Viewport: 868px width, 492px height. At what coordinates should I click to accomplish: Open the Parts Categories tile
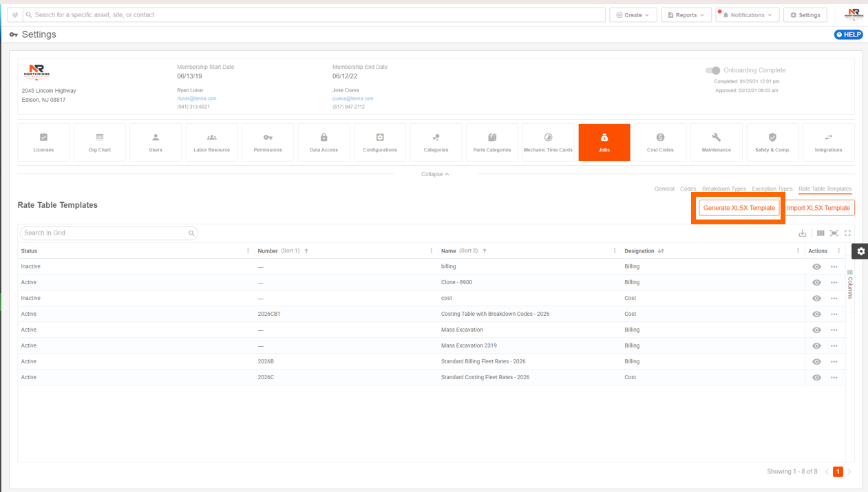coord(492,142)
